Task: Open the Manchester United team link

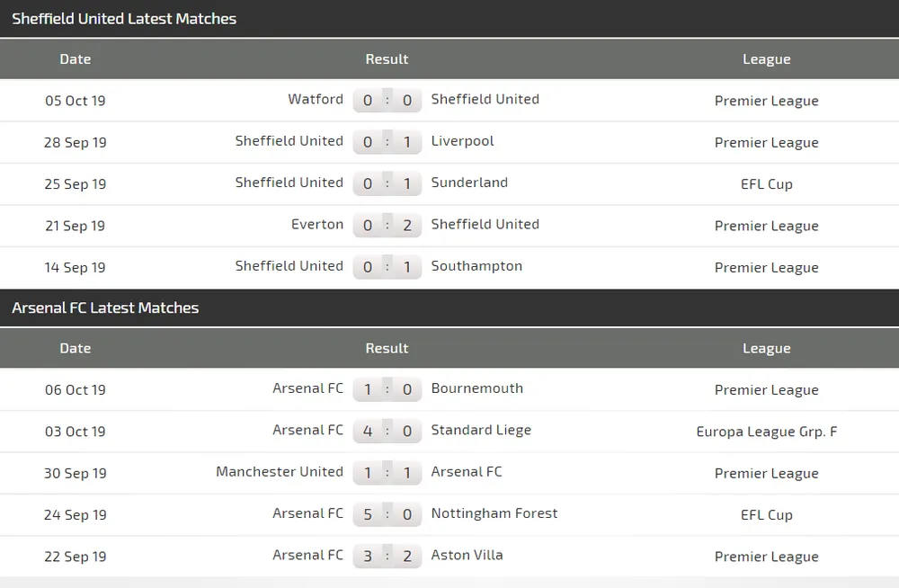Action: point(280,472)
